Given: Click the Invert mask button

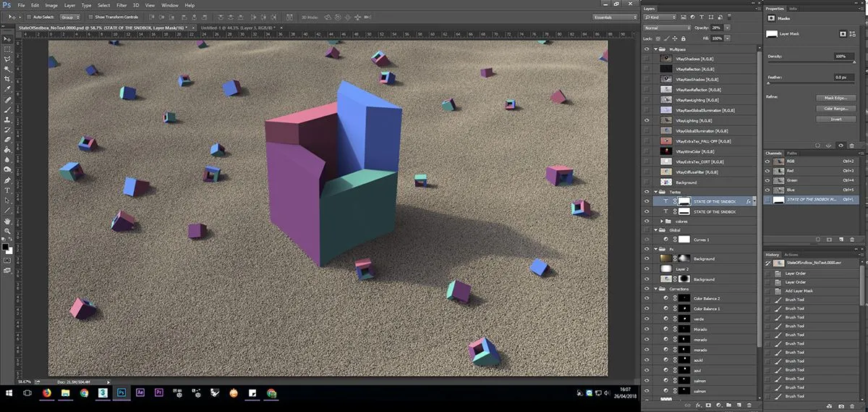Looking at the screenshot, I should coord(836,119).
